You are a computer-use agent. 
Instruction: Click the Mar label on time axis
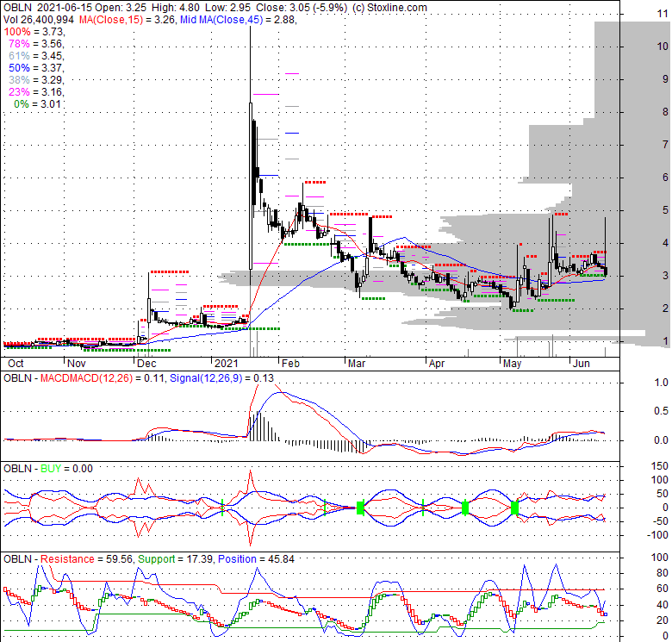(357, 364)
